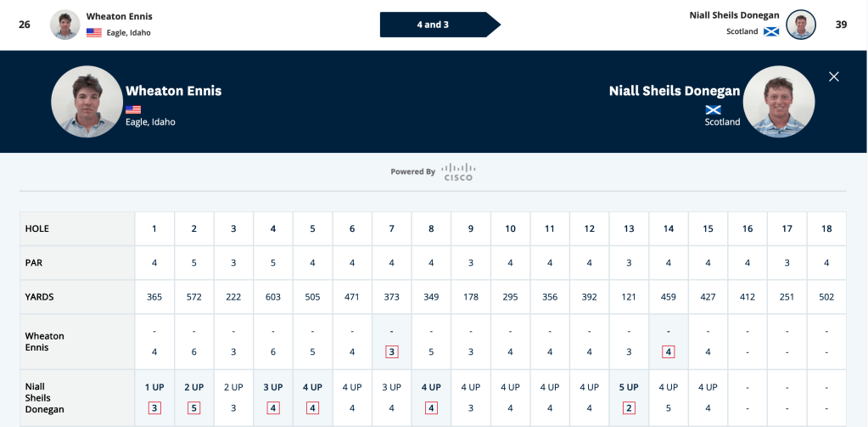Click the 5 UP status on hole 13
The height and width of the screenshot is (427, 868).
(629, 388)
